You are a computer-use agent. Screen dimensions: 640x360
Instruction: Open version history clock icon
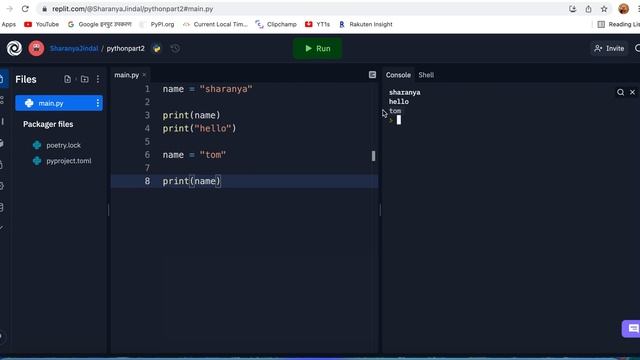[x=175, y=49]
